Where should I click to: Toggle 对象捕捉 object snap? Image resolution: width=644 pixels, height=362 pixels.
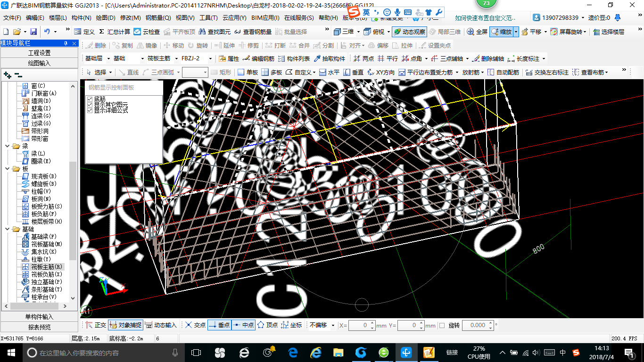pyautogui.click(x=125, y=325)
